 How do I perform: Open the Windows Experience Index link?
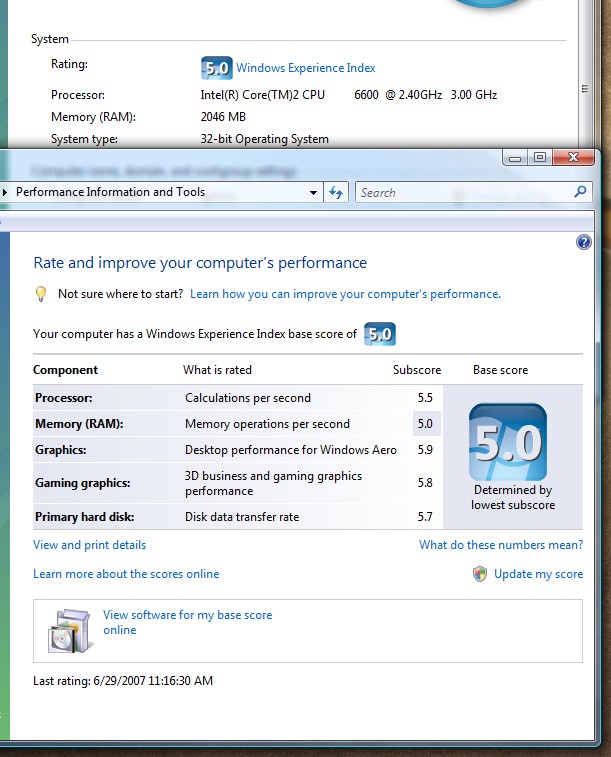305,68
